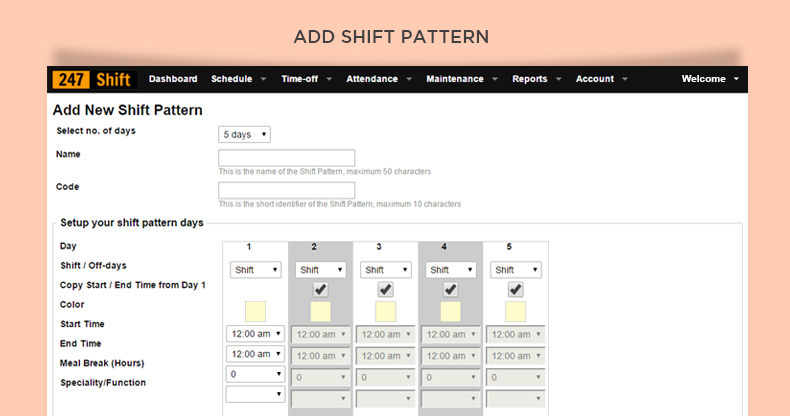Open Day 1 Shift/Off-days dropdown
790x416 pixels.
255,270
